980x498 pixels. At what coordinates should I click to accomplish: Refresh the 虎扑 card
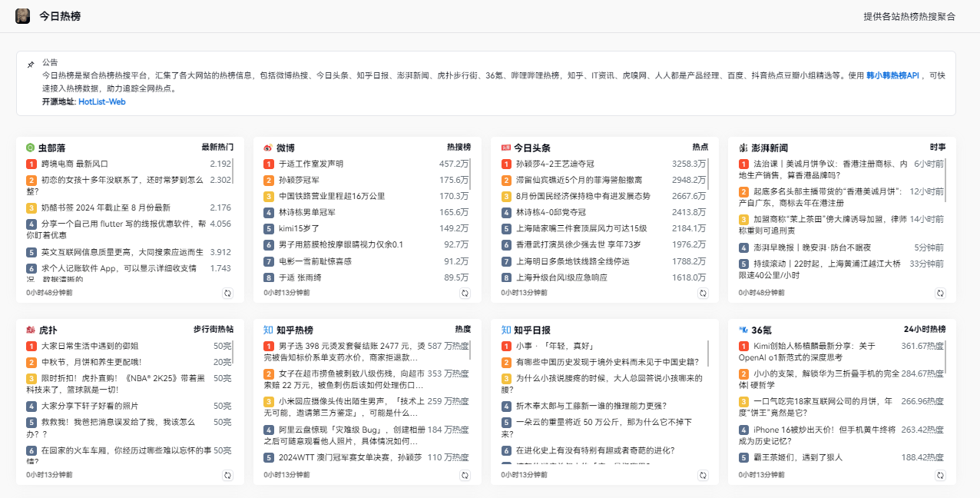[x=227, y=474]
